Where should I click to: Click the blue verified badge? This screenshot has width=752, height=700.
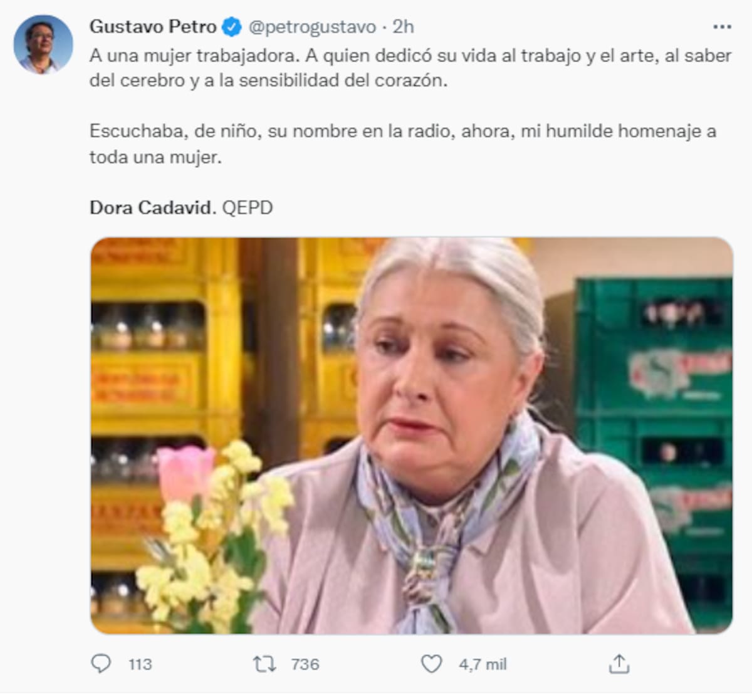point(232,27)
